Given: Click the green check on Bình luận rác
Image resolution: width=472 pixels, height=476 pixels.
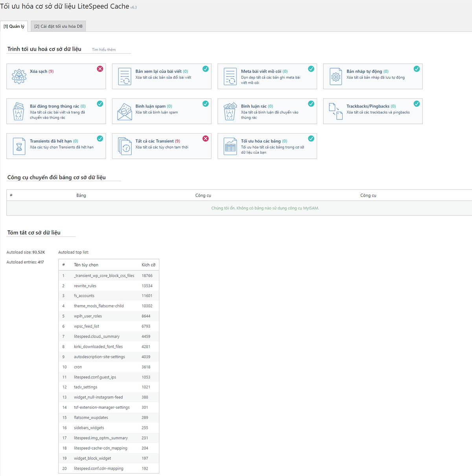Looking at the screenshot, I should (x=311, y=104).
